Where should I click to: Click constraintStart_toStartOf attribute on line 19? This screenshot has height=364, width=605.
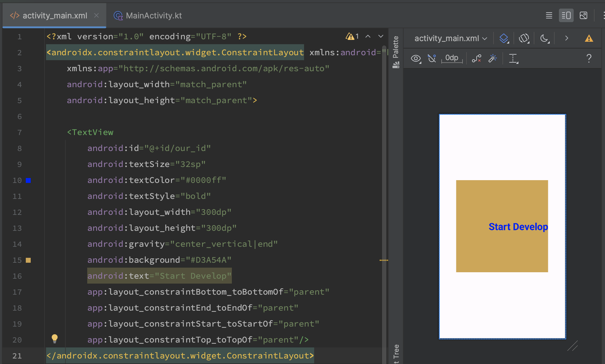click(203, 324)
